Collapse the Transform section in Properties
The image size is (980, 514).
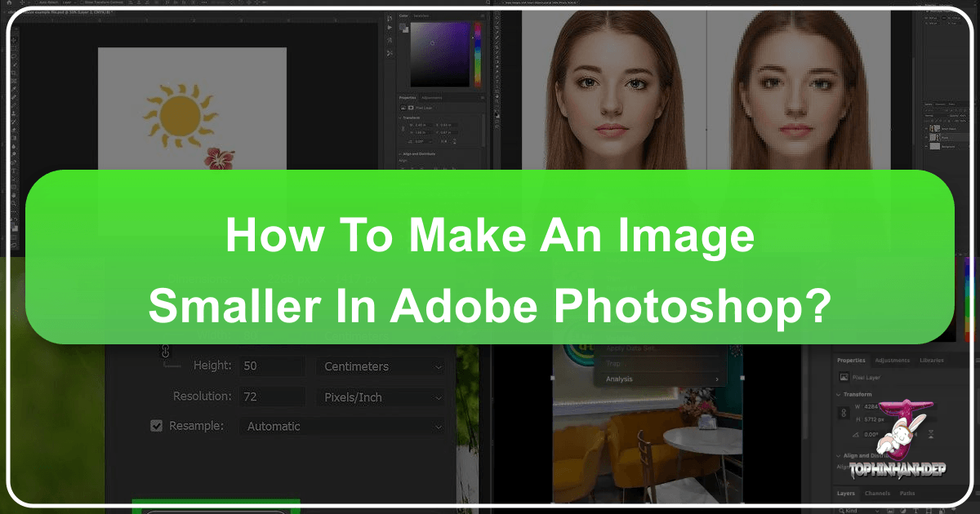(x=838, y=394)
